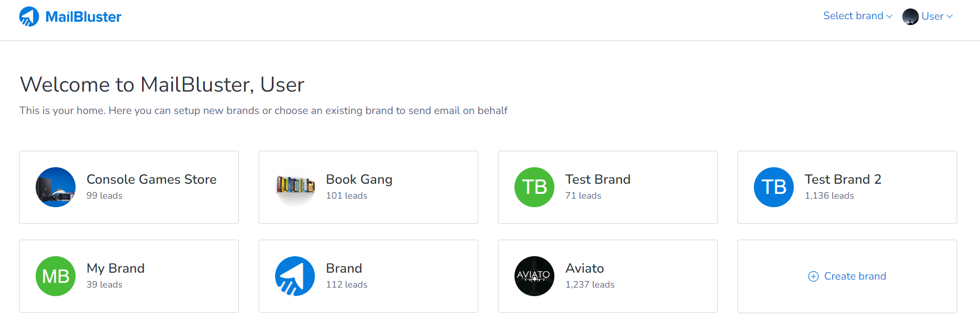980x335 pixels.
Task: Click the green MB My Brand avatar
Action: [55, 276]
